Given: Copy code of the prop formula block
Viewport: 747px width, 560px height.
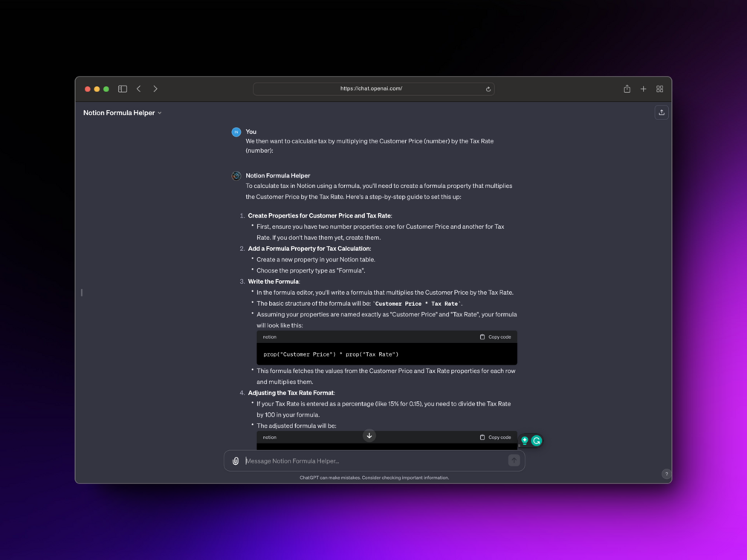Looking at the screenshot, I should (x=496, y=337).
